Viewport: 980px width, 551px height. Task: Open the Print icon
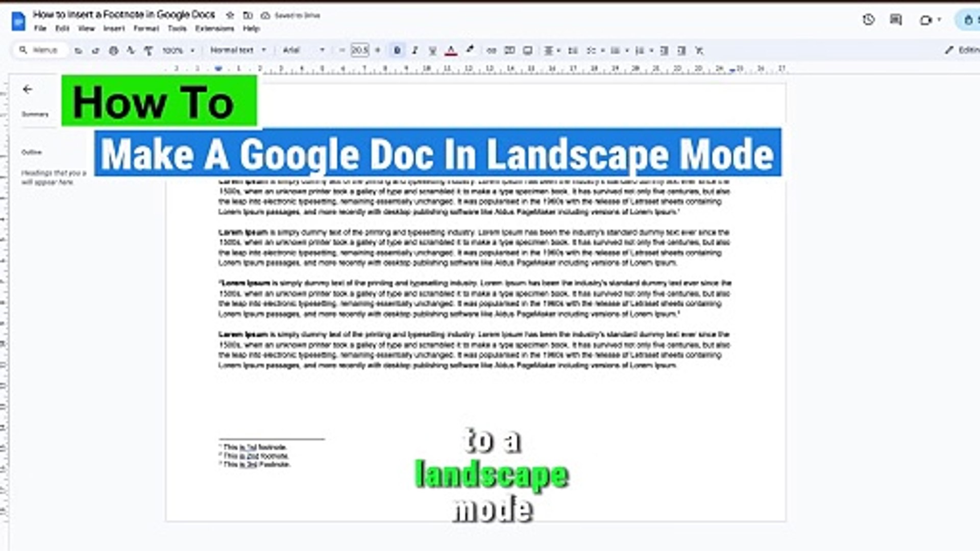[113, 51]
